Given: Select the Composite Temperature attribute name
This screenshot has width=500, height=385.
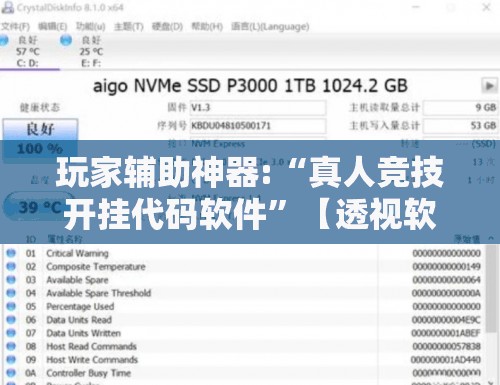Looking at the screenshot, I should pyautogui.click(x=96, y=267).
